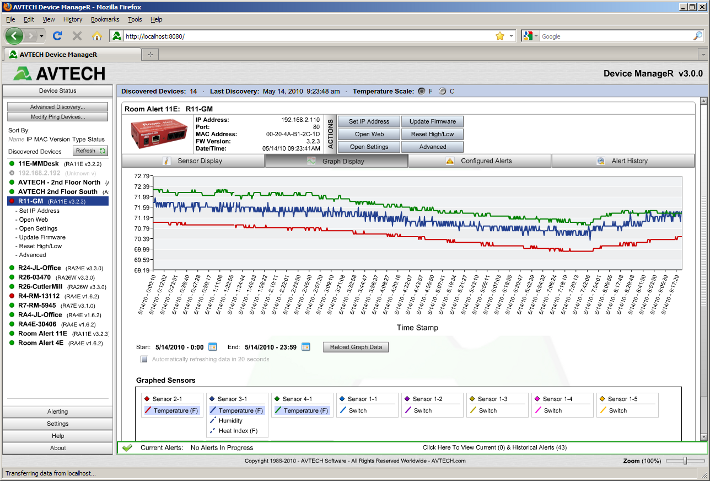Click the search magnifier in Google box
The height and width of the screenshot is (481, 710).
[x=697, y=36]
